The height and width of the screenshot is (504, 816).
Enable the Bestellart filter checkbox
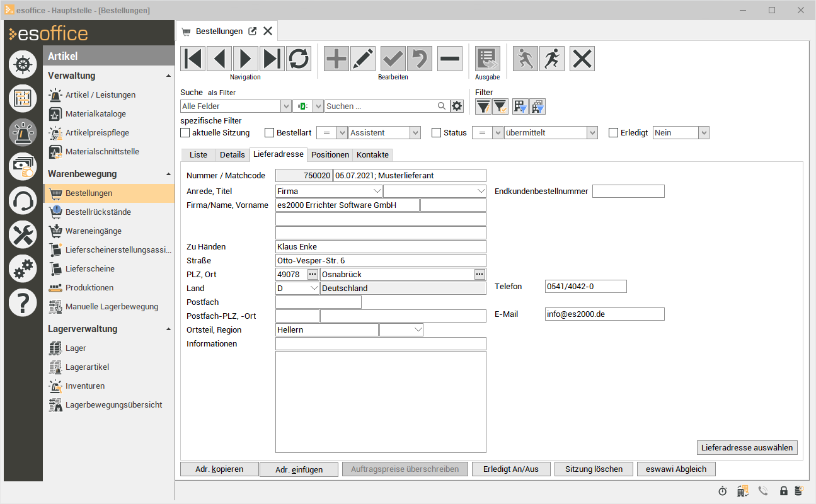pos(270,133)
